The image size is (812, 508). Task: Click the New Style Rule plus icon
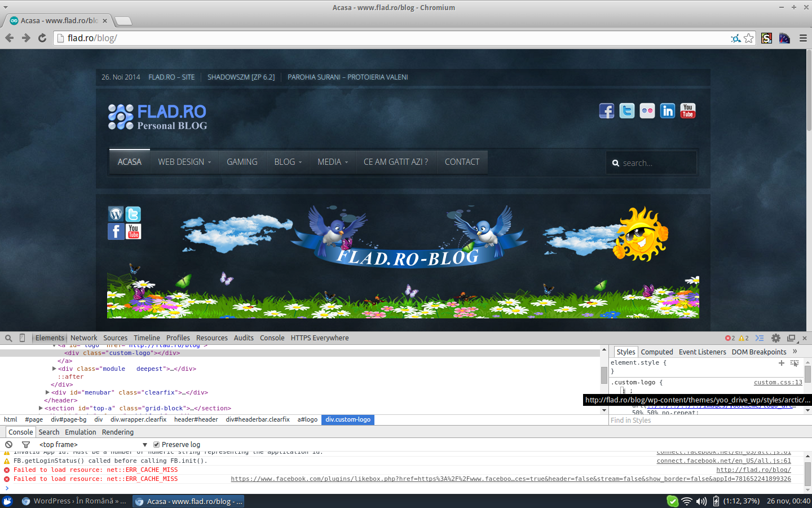782,363
